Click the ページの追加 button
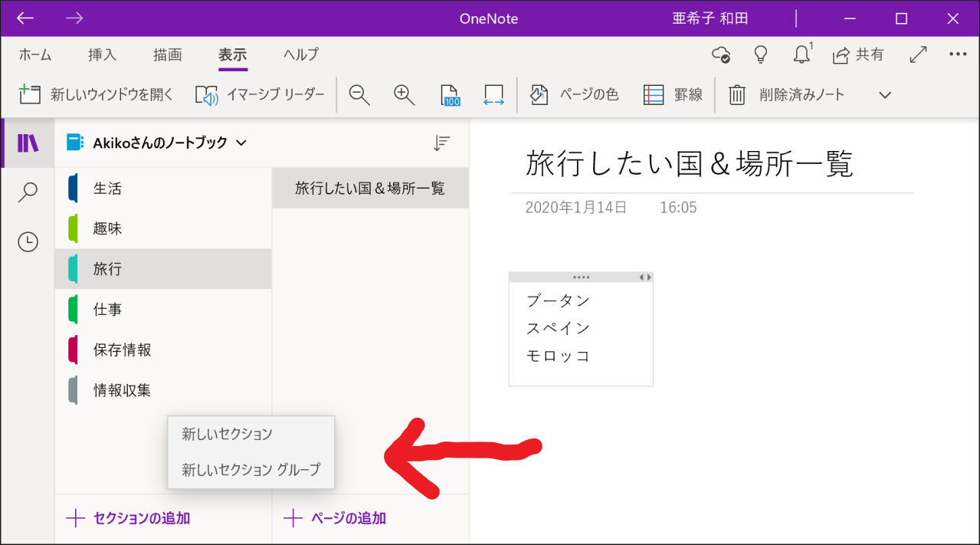The width and height of the screenshot is (980, 545). (x=336, y=518)
